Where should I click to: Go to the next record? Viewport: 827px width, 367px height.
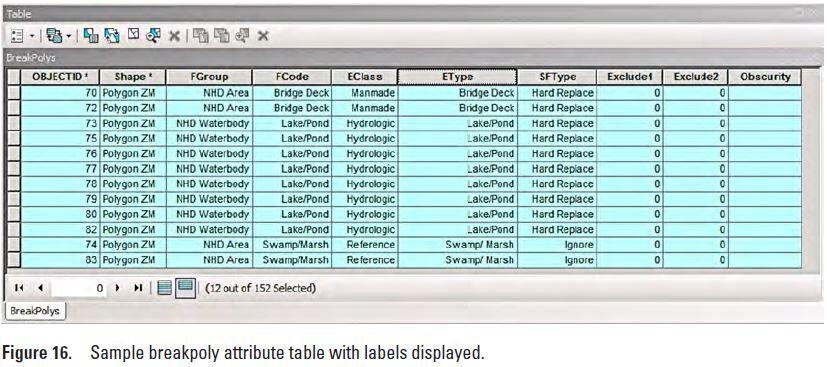click(x=118, y=288)
